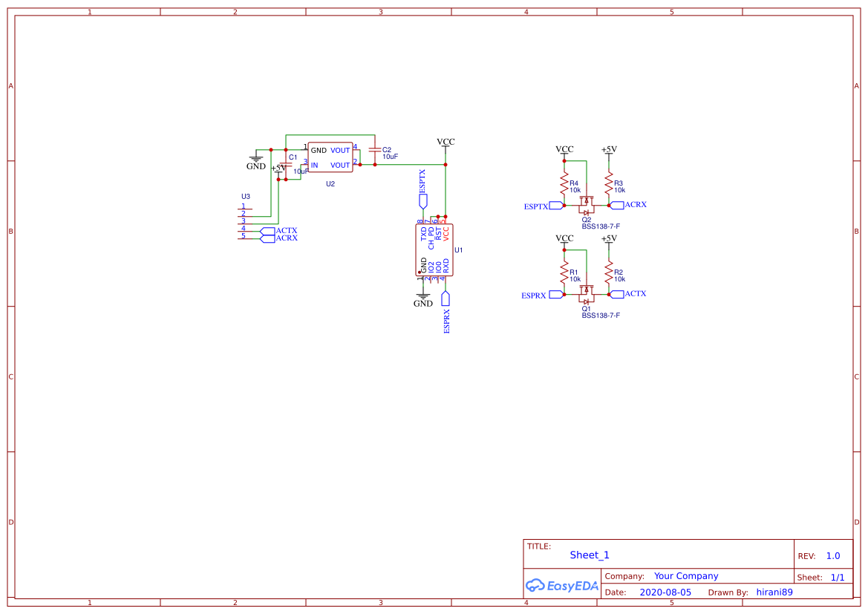Select resistor R3 symbol
Screen dimensions: 868x614
pyautogui.click(x=609, y=183)
